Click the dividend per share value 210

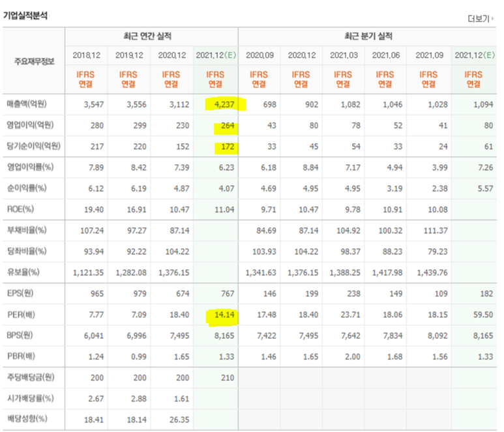228,378
